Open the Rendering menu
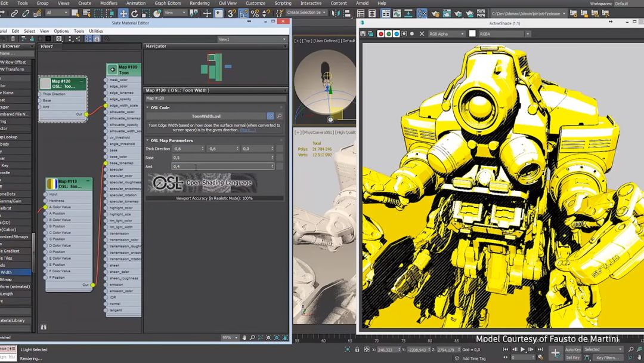The height and width of the screenshot is (363, 644). [200, 3]
